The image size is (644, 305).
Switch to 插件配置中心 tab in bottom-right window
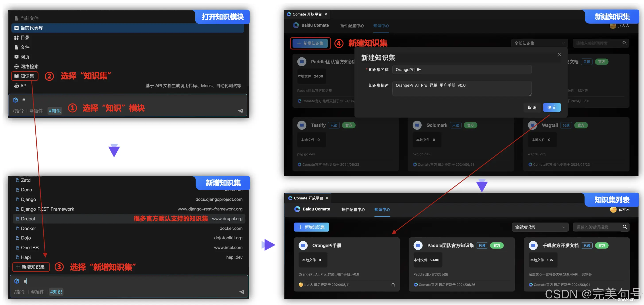click(353, 209)
